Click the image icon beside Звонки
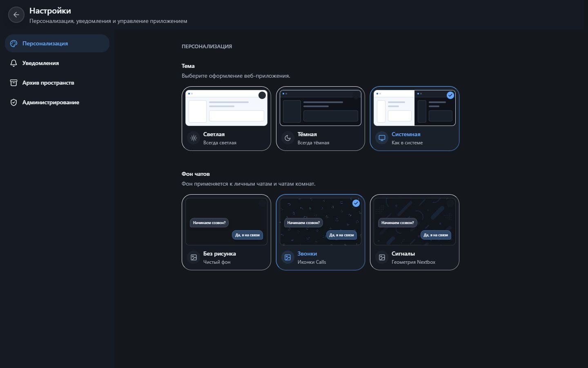Screen dimensions: 588x368 tap(288, 258)
